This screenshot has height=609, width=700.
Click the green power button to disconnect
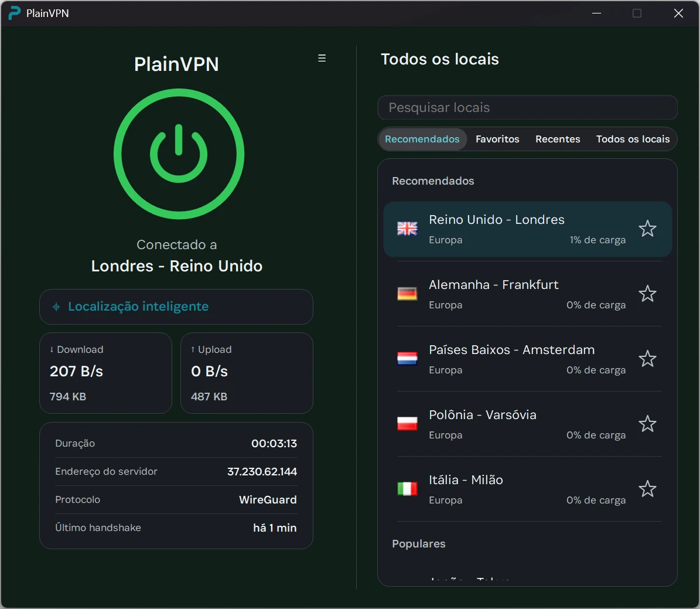point(179,154)
